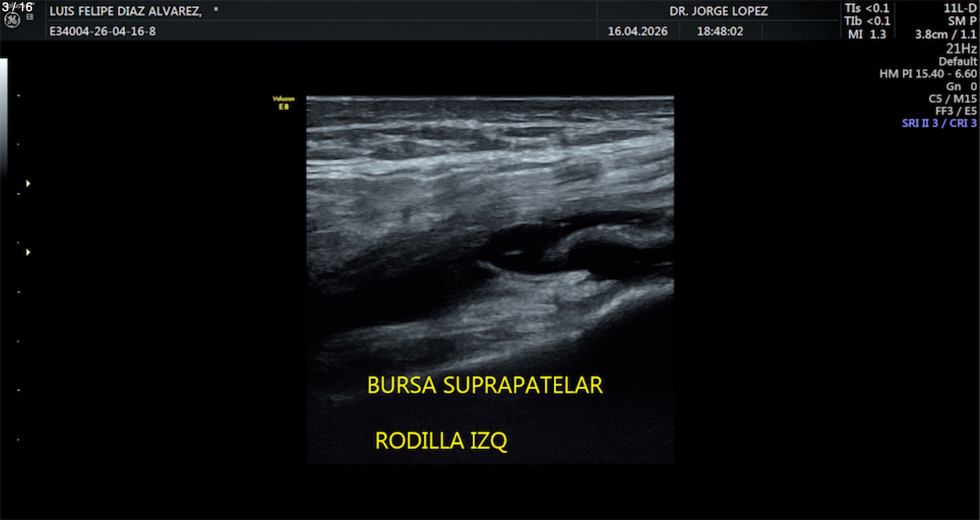Click the GE logo icon

pos(12,20)
